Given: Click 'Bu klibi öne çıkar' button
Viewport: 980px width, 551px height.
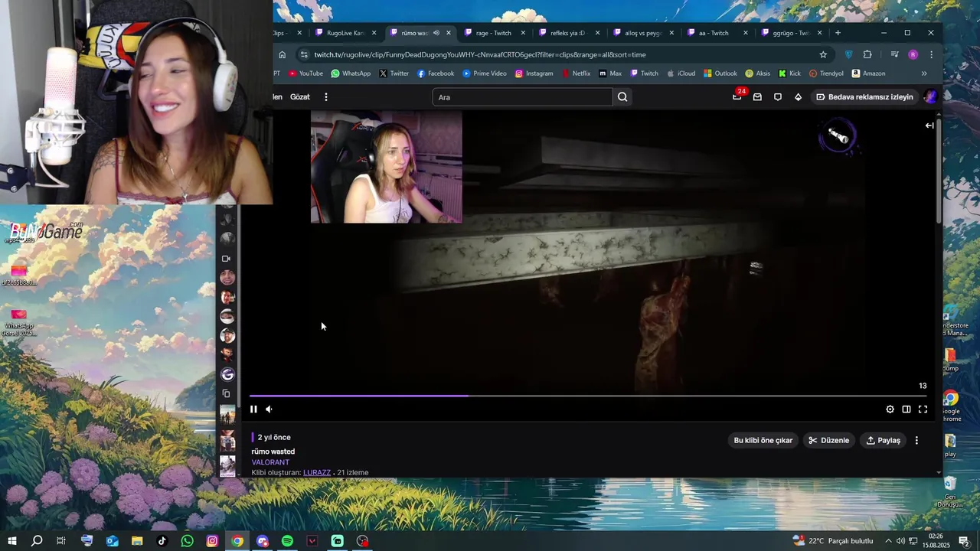Looking at the screenshot, I should click(763, 440).
